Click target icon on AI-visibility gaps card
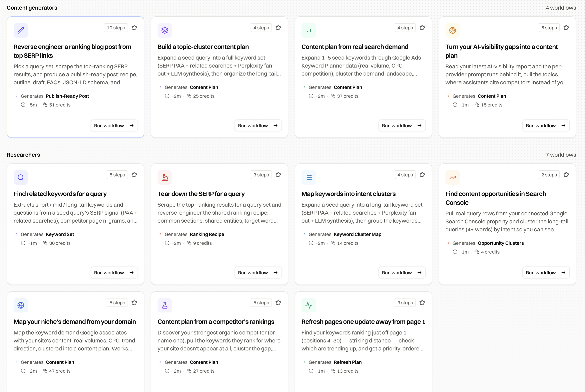585x392 pixels. coord(452,30)
